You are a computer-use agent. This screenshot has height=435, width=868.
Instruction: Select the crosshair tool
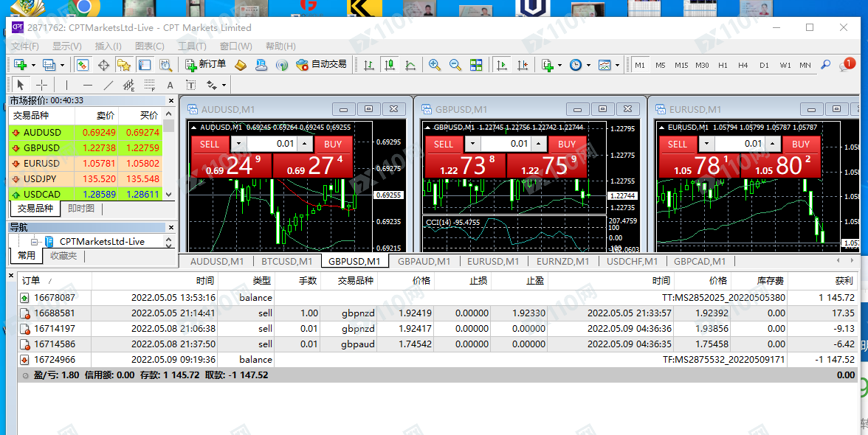pos(42,85)
